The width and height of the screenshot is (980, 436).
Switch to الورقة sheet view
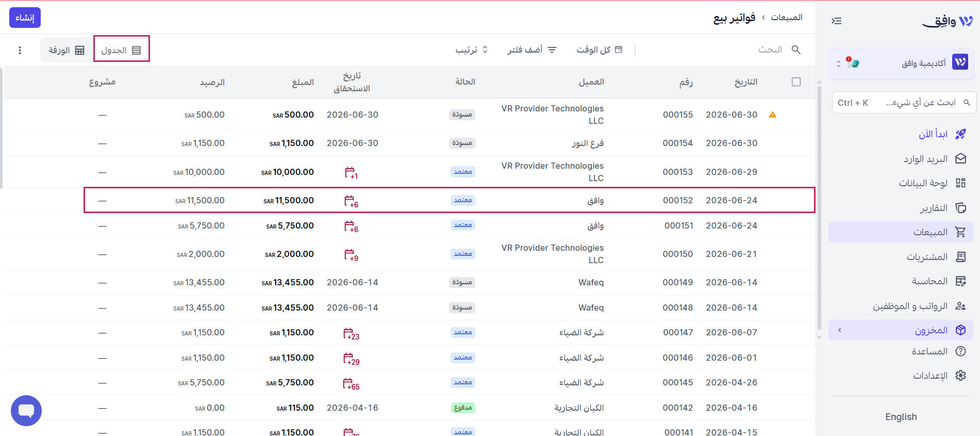coord(67,50)
